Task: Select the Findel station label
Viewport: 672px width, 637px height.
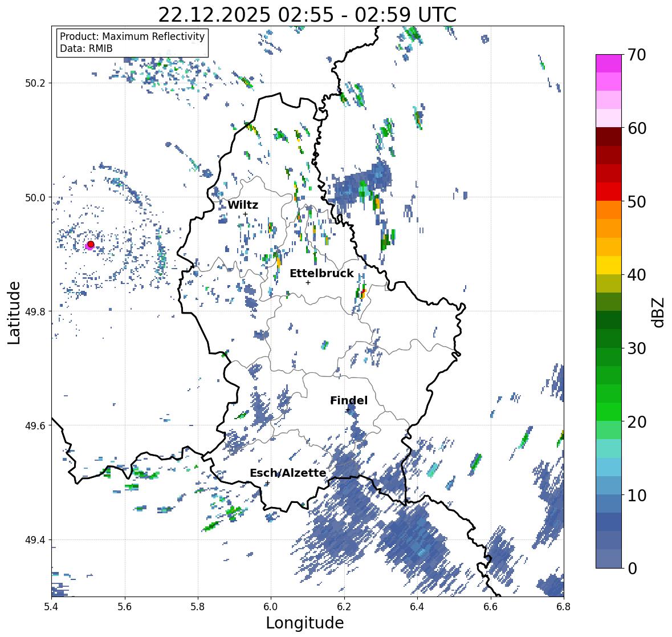Action: point(348,400)
